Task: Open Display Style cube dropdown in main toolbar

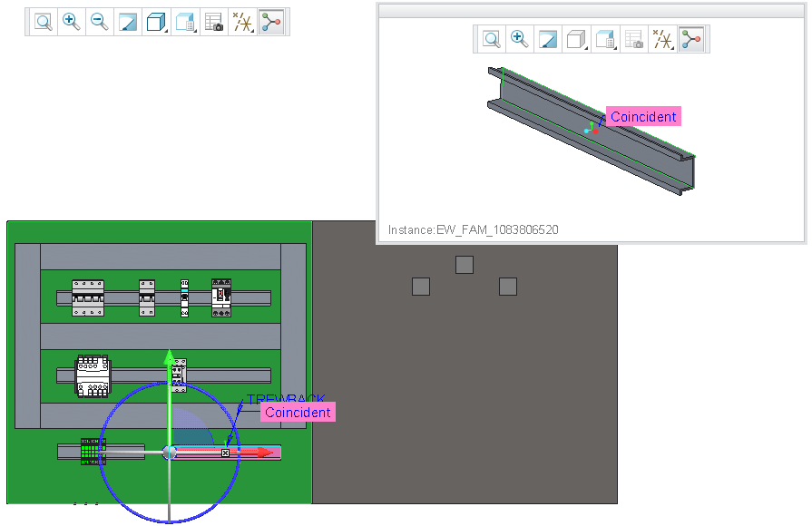Action: coord(156,23)
